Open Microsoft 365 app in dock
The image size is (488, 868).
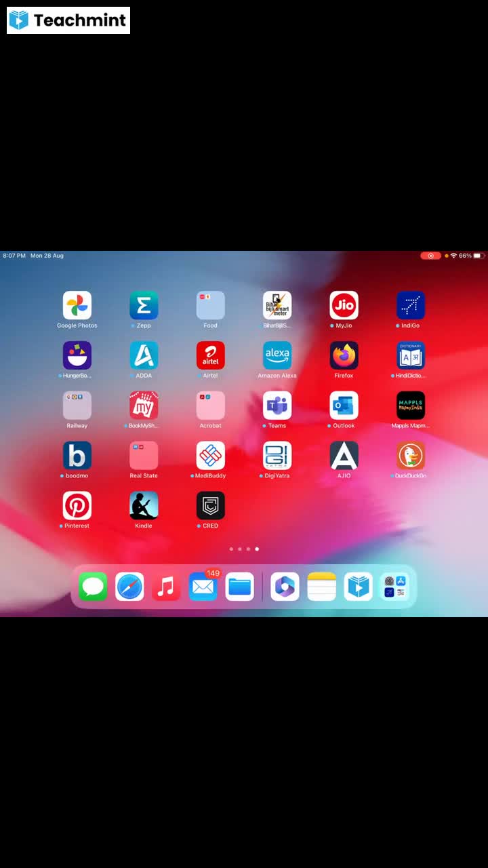pyautogui.click(x=285, y=587)
